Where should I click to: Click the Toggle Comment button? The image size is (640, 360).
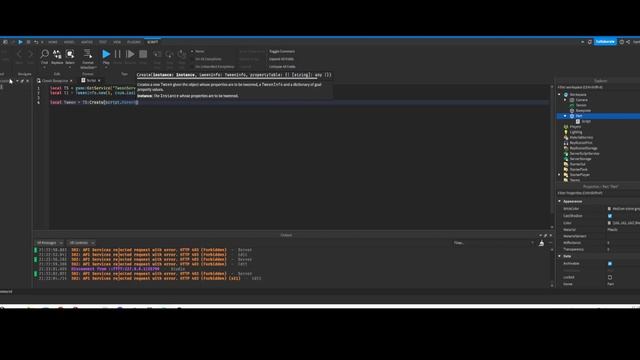pos(282,51)
